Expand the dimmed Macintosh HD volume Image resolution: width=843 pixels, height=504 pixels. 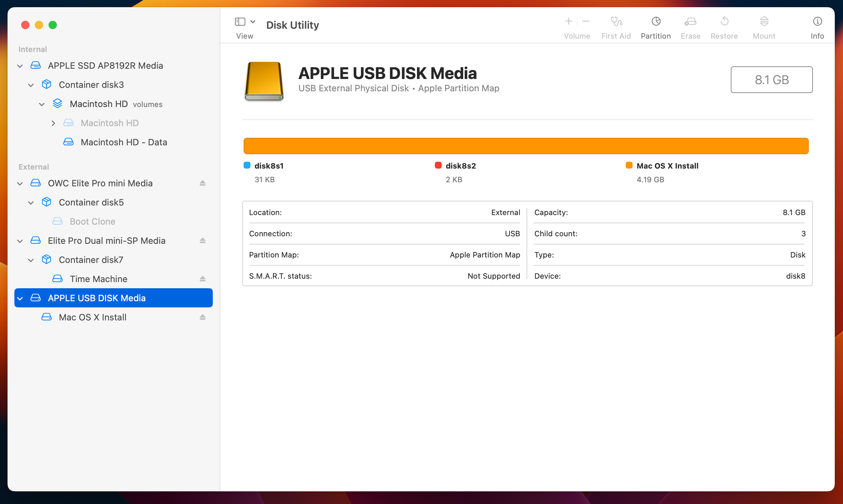coord(53,123)
